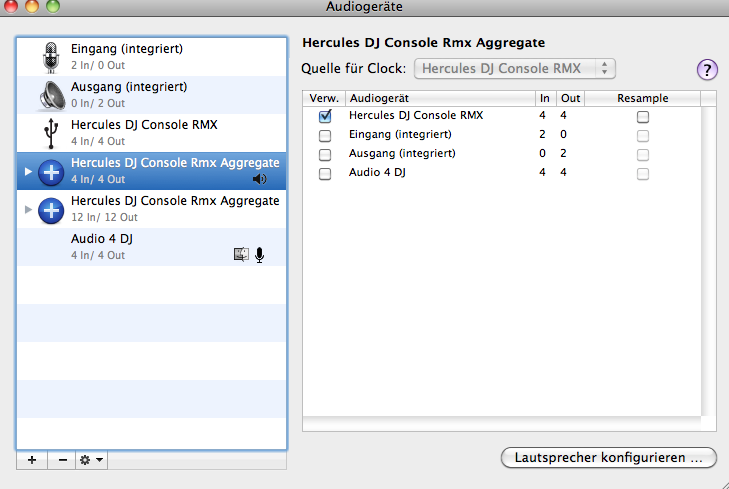The height and width of the screenshot is (489, 729).
Task: Click the Out column header
Action: point(570,98)
